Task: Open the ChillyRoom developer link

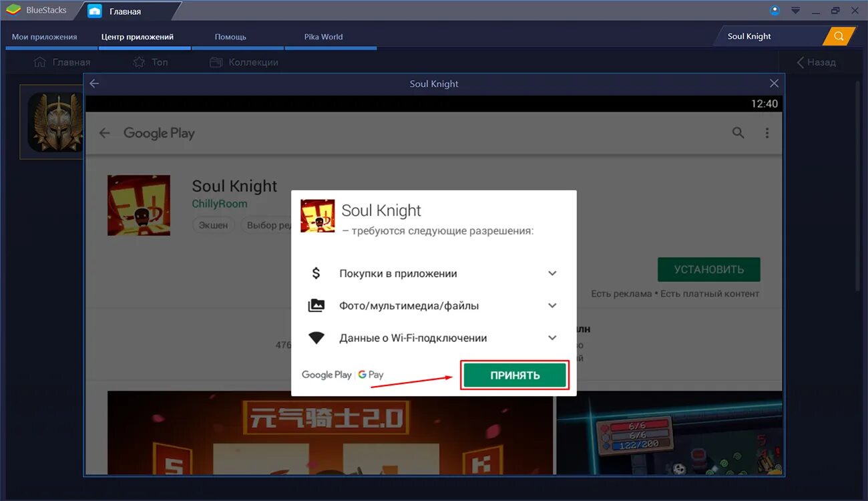Action: coord(220,204)
